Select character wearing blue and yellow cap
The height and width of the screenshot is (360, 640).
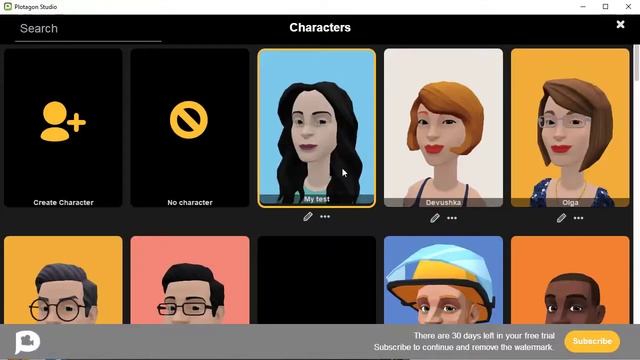[x=443, y=280]
